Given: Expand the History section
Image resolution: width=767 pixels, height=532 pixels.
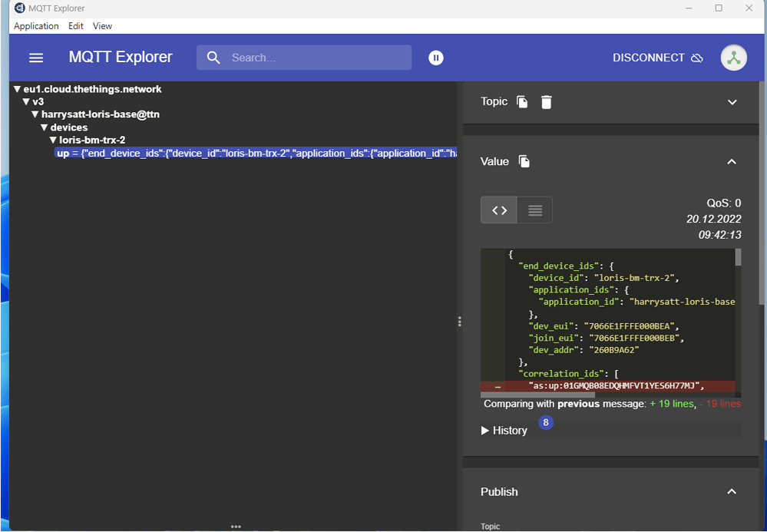Looking at the screenshot, I should pos(504,431).
